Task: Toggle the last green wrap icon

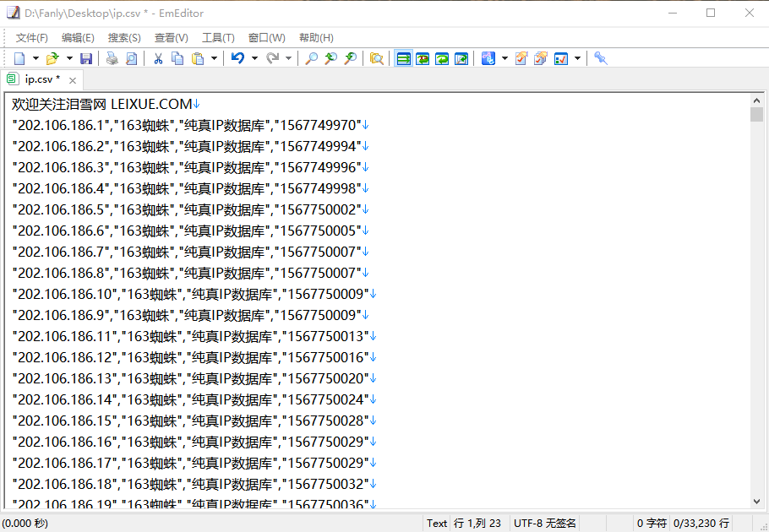Action: 461,58
